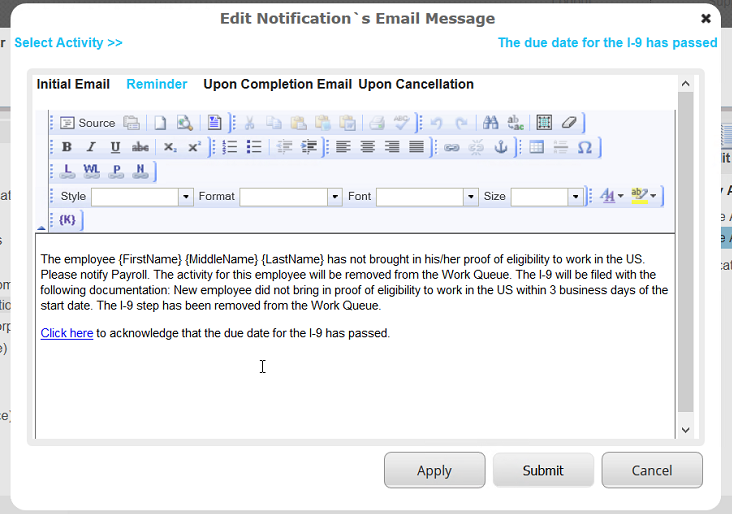Click the Copy icon
Screen dimensions: 732x514
(274, 123)
